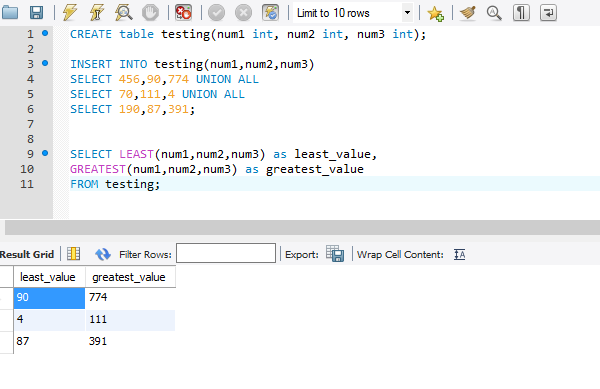The image size is (600, 389).
Task: Execute the query with lightning bolt icon
Action: coord(70,13)
